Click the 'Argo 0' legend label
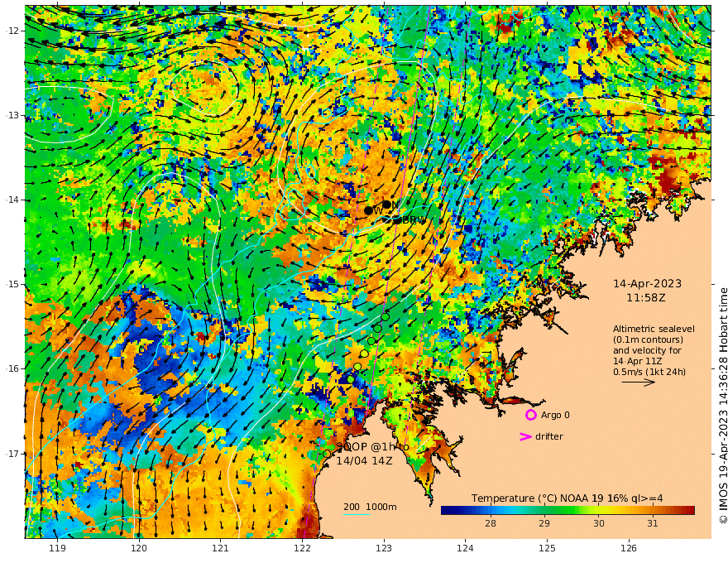The width and height of the screenshot is (728, 563). click(555, 415)
